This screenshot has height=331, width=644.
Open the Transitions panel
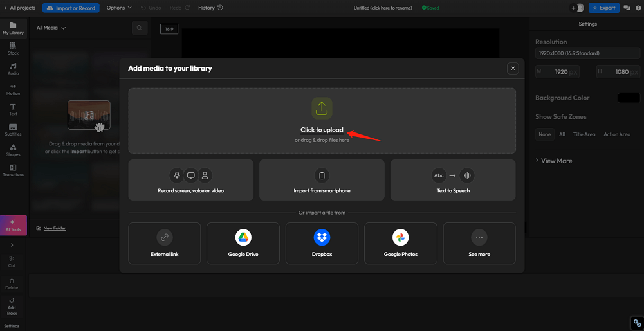point(13,170)
